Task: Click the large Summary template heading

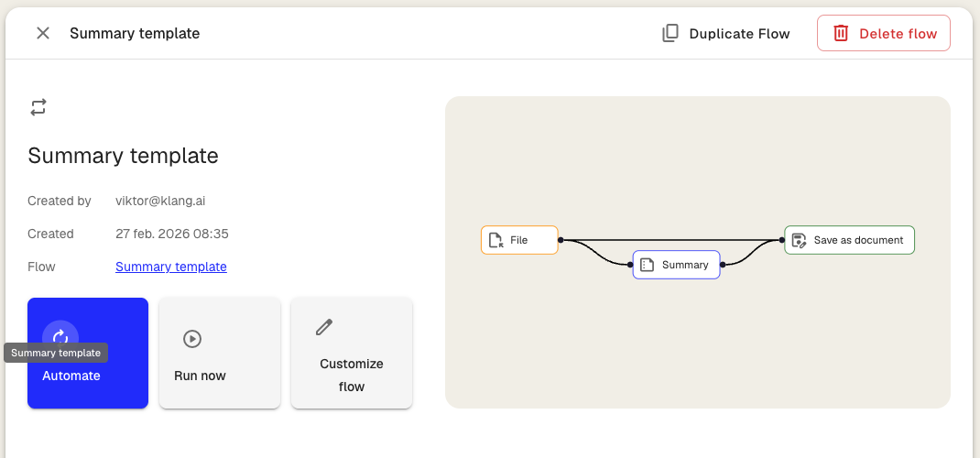Action: click(123, 156)
